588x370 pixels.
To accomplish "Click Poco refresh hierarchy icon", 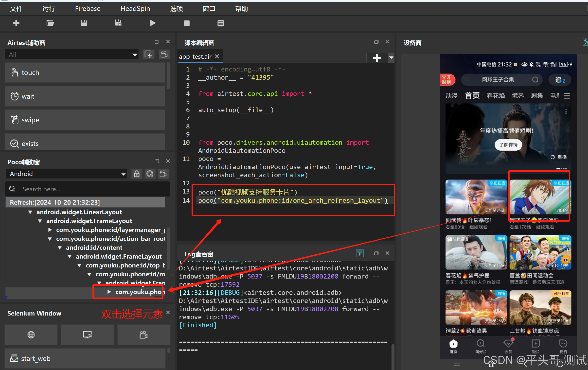I will click(x=150, y=174).
